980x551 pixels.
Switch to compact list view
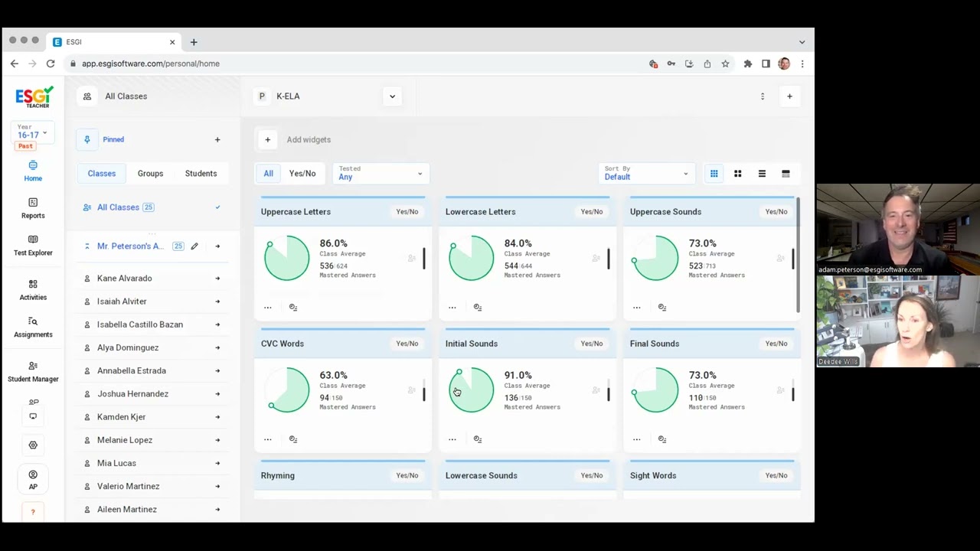click(x=762, y=174)
